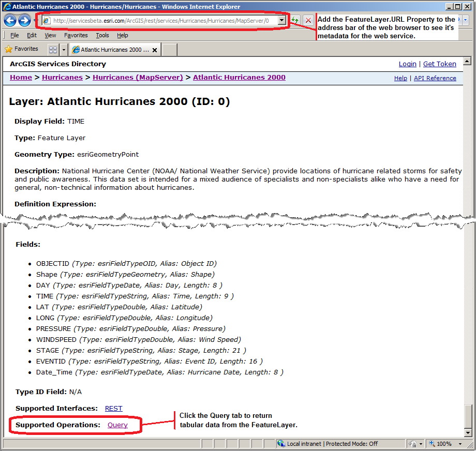This screenshot has height=451, width=476.
Task: Click the Login link at top right
Action: pyautogui.click(x=407, y=64)
